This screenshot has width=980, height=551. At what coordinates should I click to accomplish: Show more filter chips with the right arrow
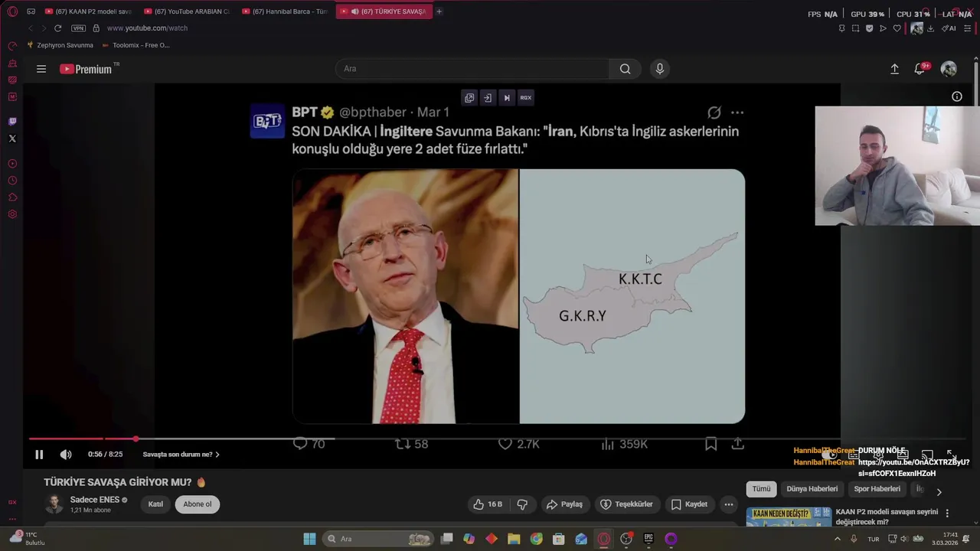[939, 492]
